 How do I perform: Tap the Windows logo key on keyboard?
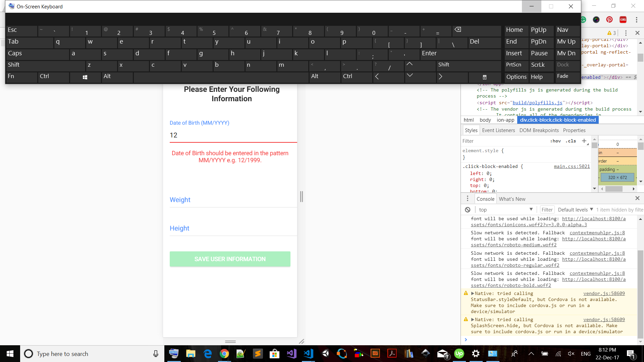85,77
